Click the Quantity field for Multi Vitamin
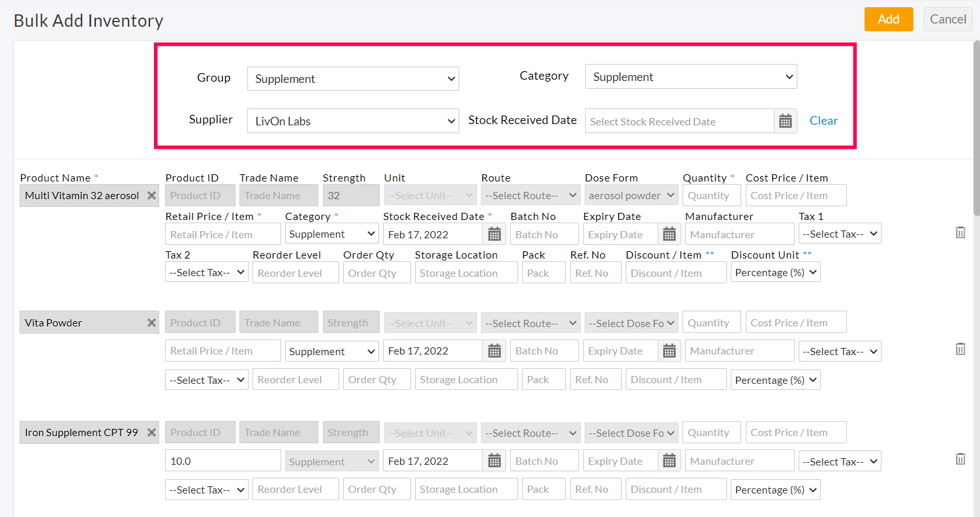The image size is (980, 517). click(711, 195)
